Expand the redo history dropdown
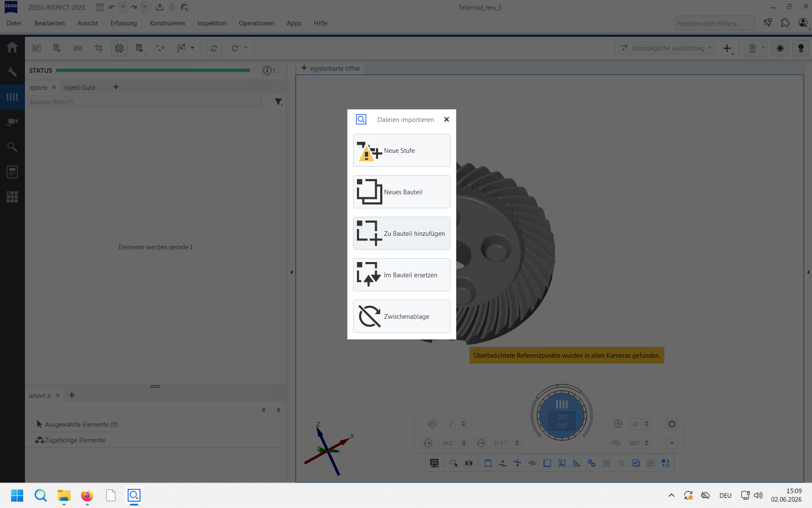This screenshot has height=508, width=812. pos(145,7)
